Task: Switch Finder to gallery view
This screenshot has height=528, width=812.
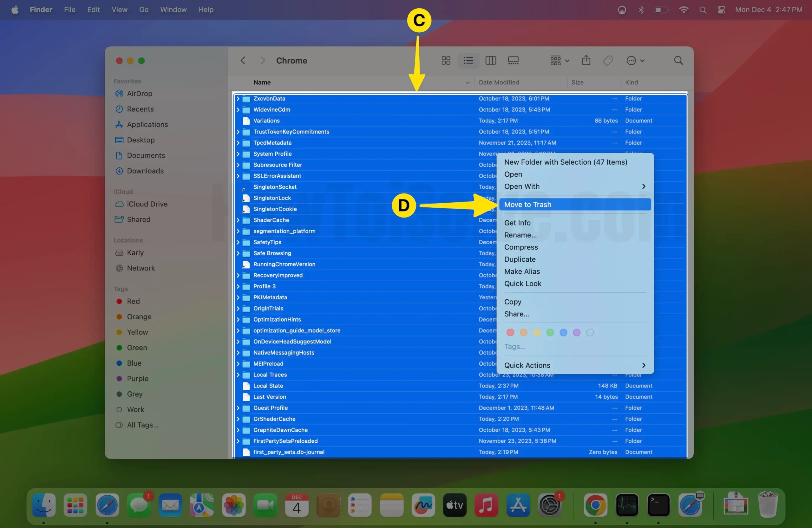Action: 513,61
